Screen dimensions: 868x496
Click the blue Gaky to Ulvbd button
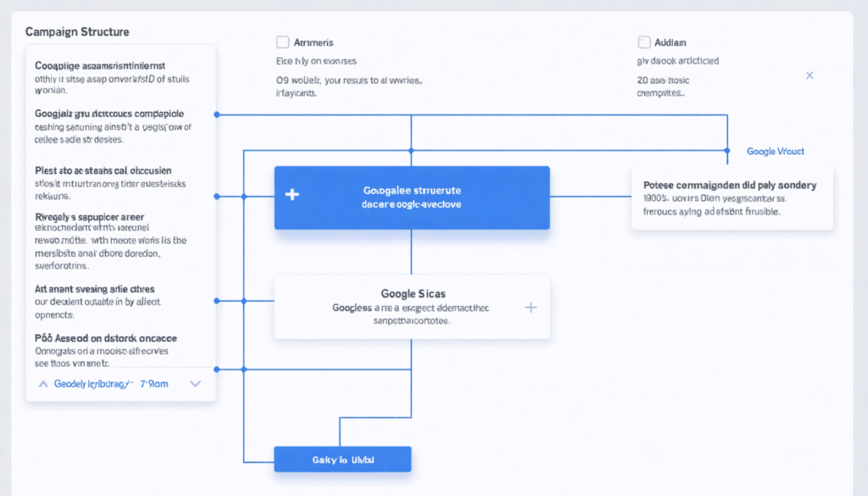click(x=342, y=460)
